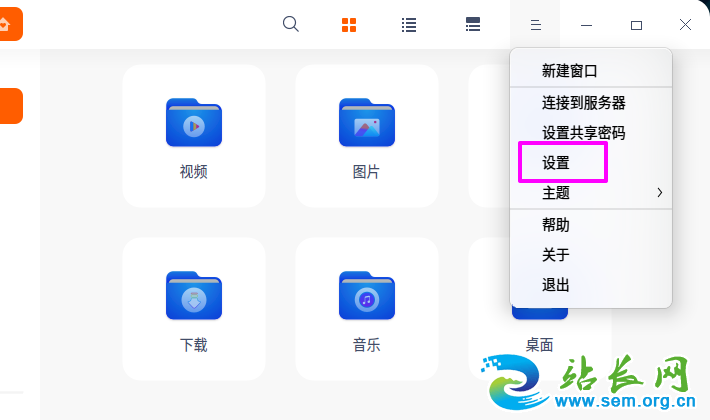This screenshot has height=420, width=710.
Task: Select the 桌面 folder label
Action: [x=540, y=345]
